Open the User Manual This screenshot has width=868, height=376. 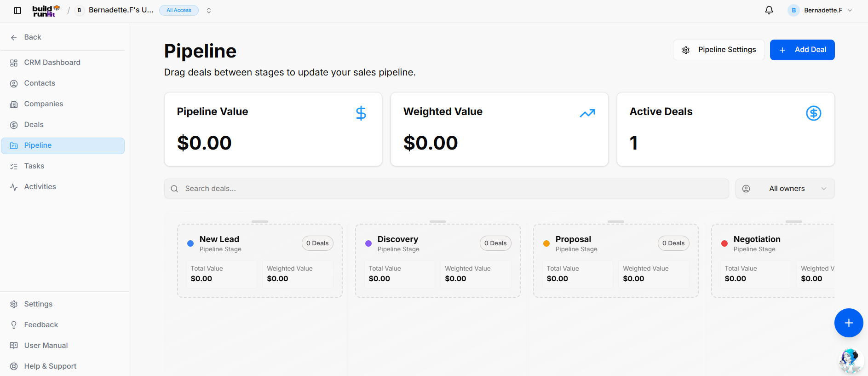click(63, 346)
